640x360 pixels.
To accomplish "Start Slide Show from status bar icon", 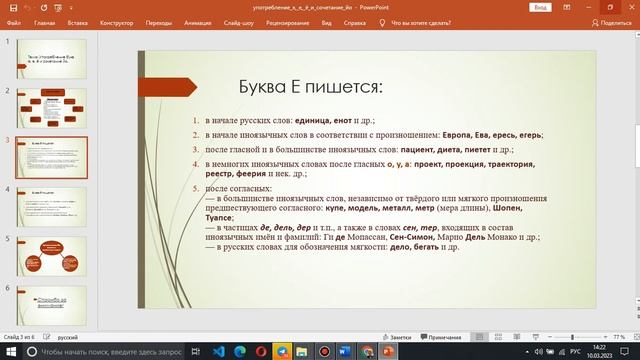I will 536,337.
